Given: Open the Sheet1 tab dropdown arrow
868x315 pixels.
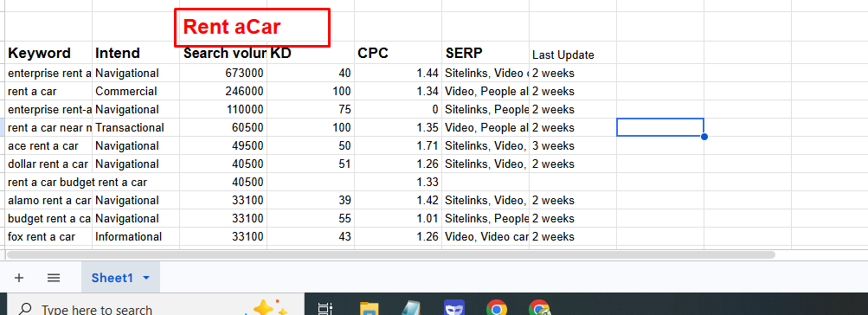Looking at the screenshot, I should pyautogui.click(x=146, y=278).
